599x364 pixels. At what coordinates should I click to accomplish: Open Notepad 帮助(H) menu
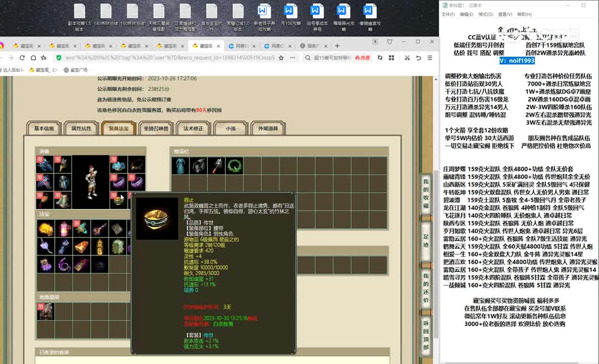point(524,14)
